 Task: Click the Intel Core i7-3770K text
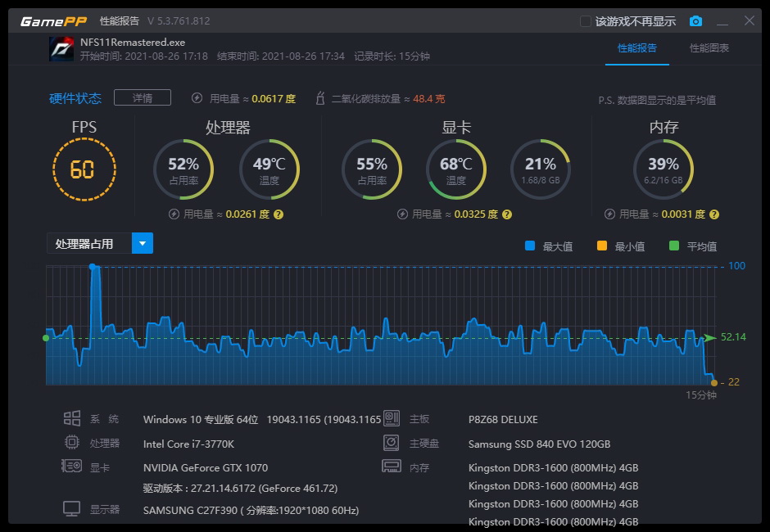(x=188, y=444)
